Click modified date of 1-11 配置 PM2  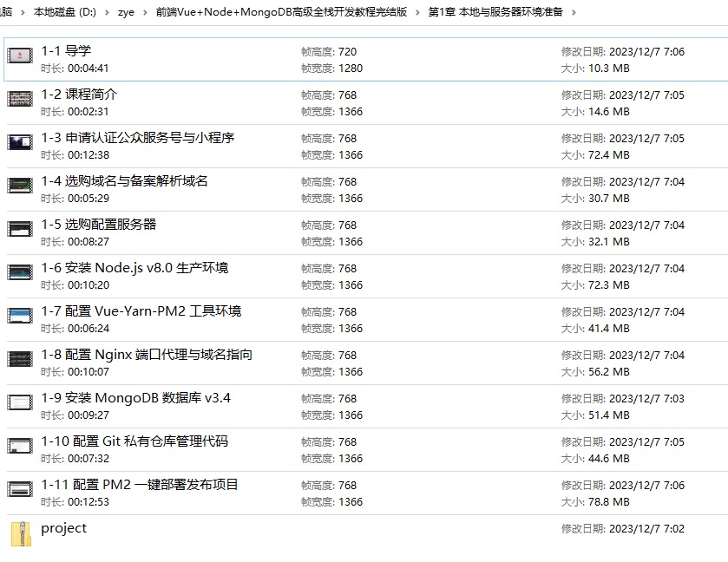pyautogui.click(x=646, y=486)
